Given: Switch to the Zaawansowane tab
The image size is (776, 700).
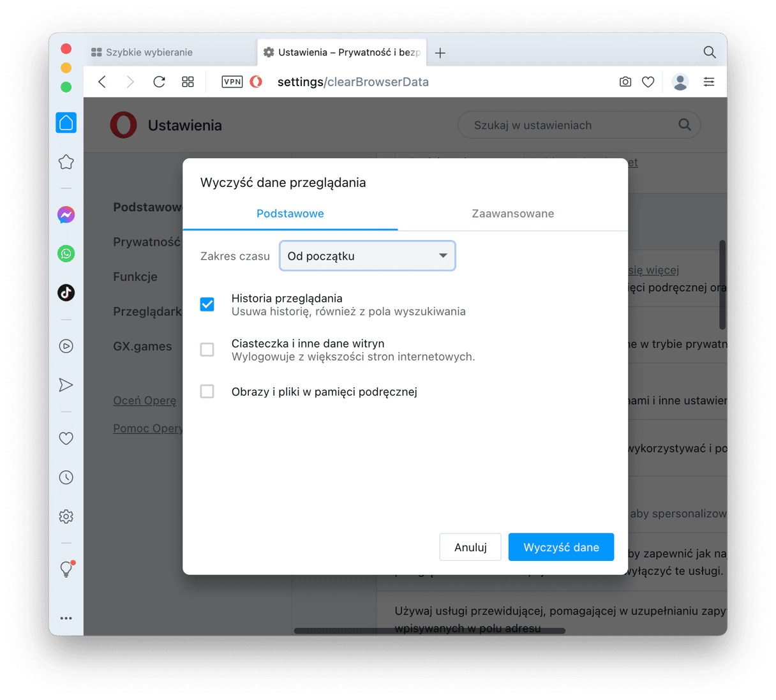Looking at the screenshot, I should click(x=513, y=214).
